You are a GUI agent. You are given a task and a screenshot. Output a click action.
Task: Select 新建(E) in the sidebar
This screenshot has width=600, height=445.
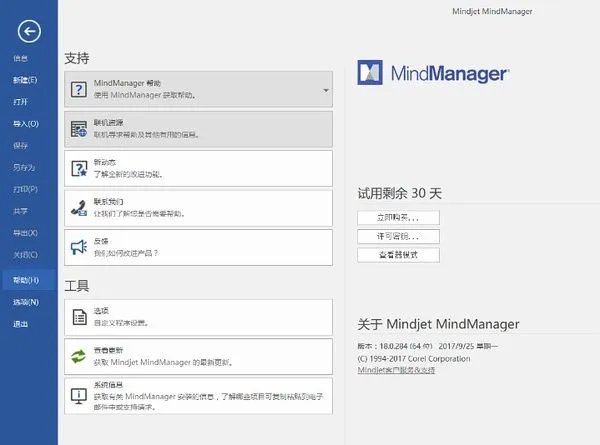[x=25, y=80]
